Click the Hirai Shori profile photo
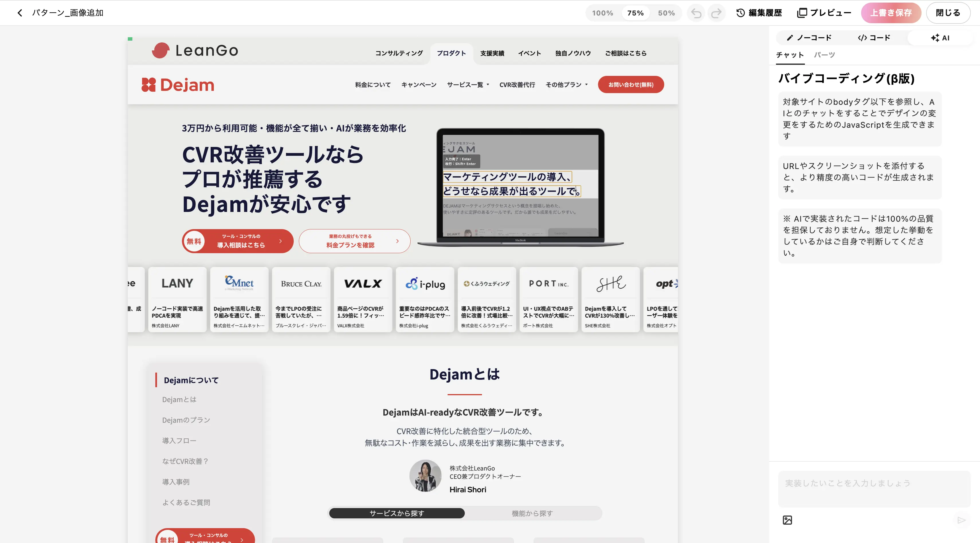 tap(425, 476)
